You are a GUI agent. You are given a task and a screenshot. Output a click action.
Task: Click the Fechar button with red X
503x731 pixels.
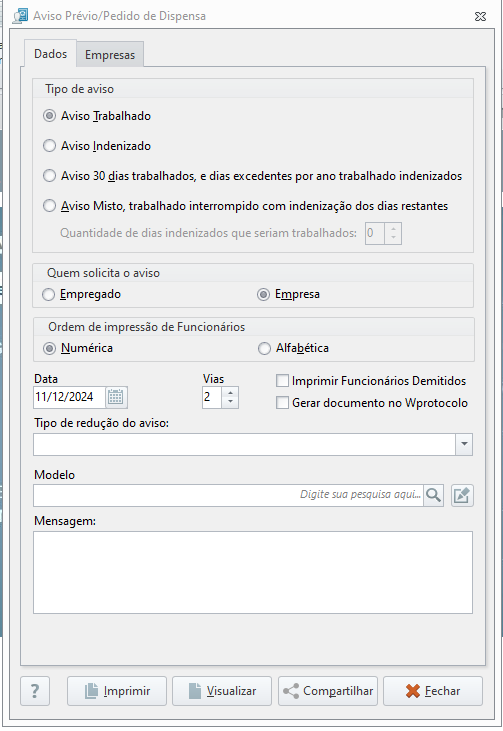[433, 691]
